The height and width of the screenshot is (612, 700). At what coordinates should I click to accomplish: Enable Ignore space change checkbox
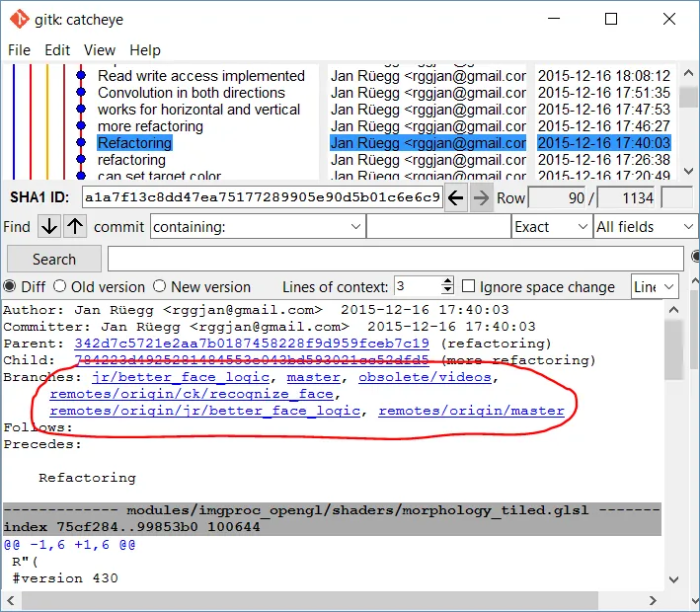[x=468, y=286]
